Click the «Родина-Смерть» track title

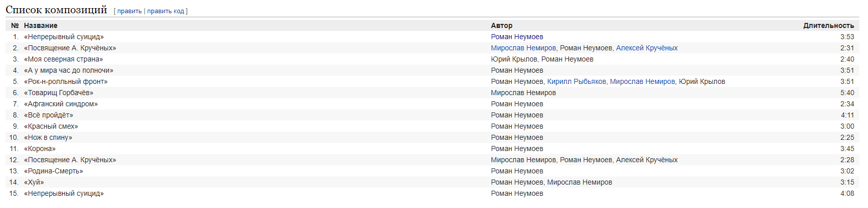click(53, 171)
